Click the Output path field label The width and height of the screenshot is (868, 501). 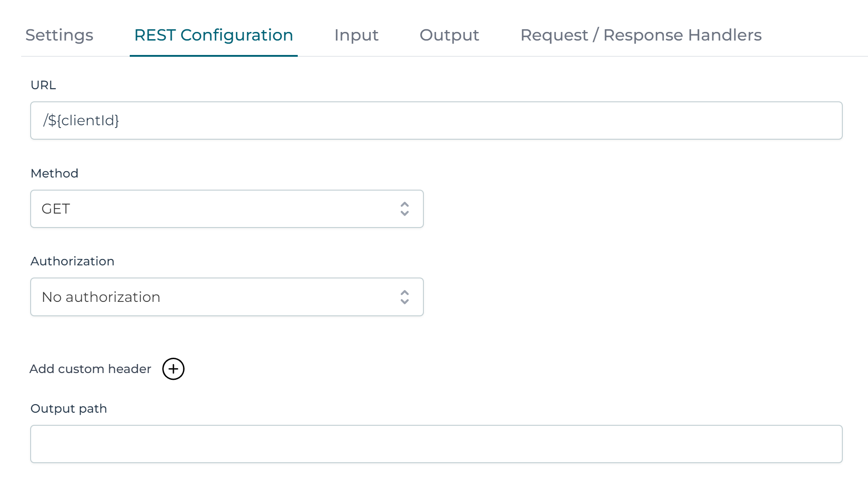[x=68, y=409]
